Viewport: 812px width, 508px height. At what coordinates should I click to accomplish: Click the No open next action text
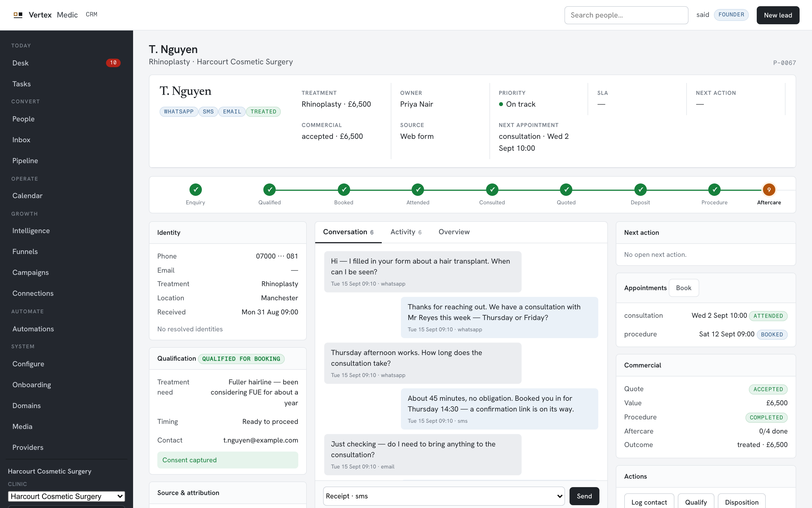[x=655, y=255]
